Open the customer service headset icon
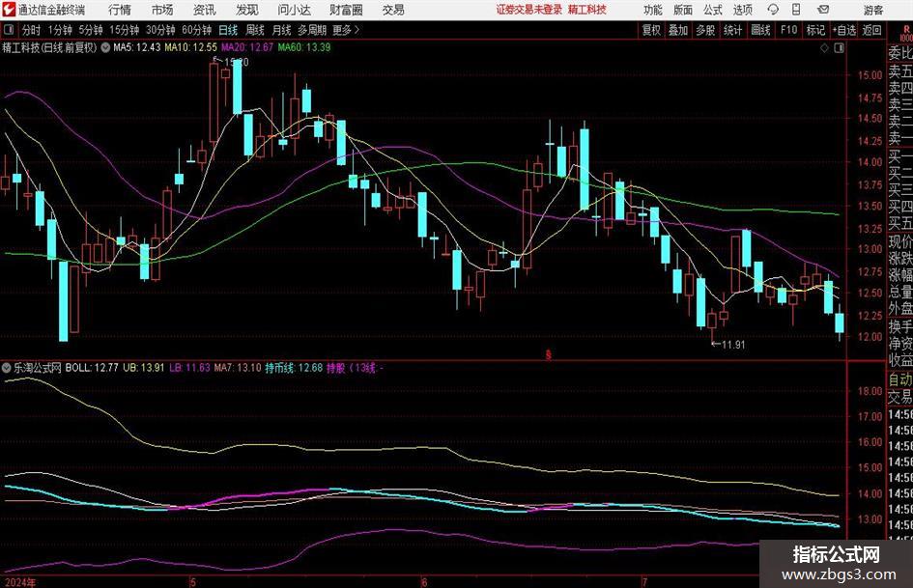Image resolution: width=913 pixels, height=588 pixels. click(773, 10)
